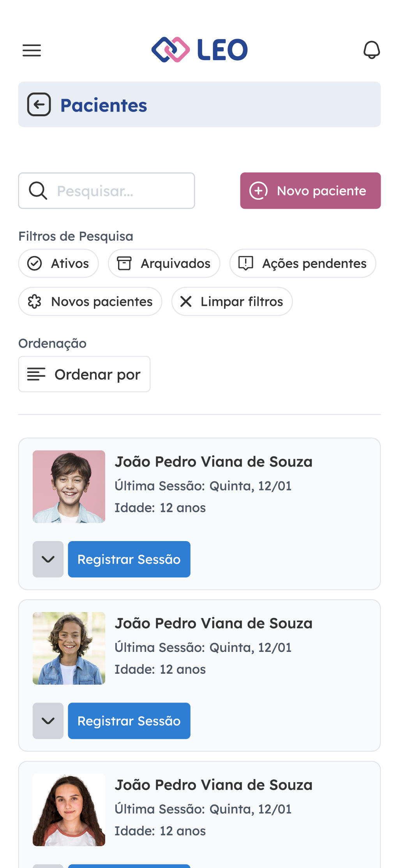The width and height of the screenshot is (399, 868).
Task: Enable the Novos pacientes filter
Action: coord(90,302)
